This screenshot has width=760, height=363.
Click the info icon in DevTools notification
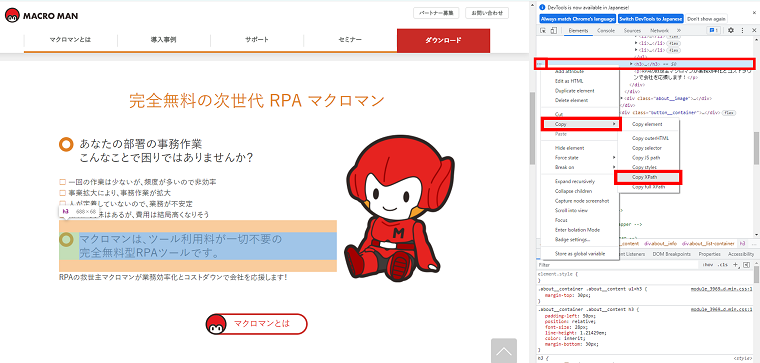pos(543,8)
